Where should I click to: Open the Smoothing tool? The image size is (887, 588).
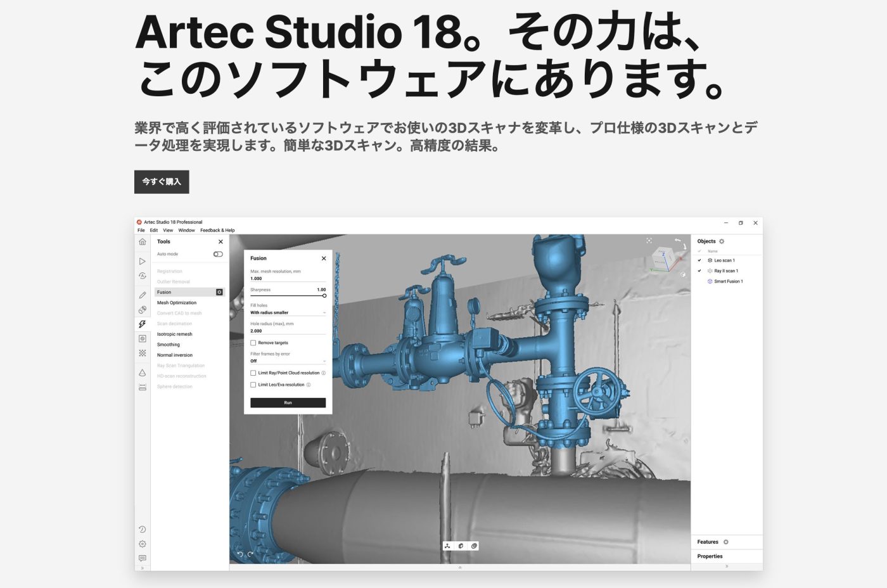coord(169,345)
